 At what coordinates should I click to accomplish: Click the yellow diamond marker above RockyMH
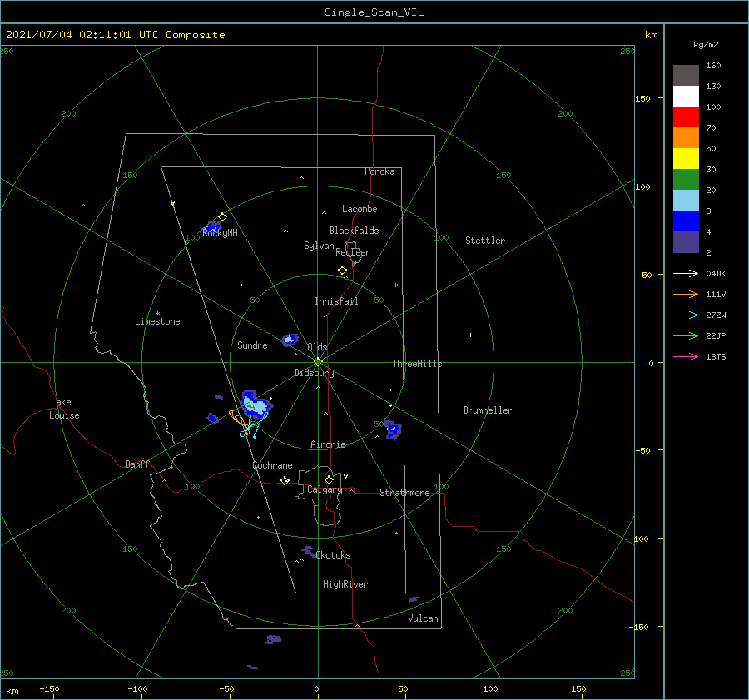coord(222,217)
